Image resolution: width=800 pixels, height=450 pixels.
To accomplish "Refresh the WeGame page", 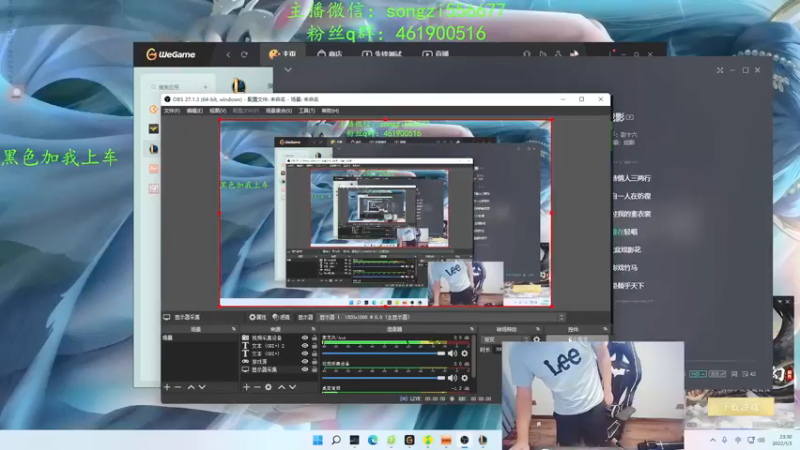I will (x=244, y=55).
